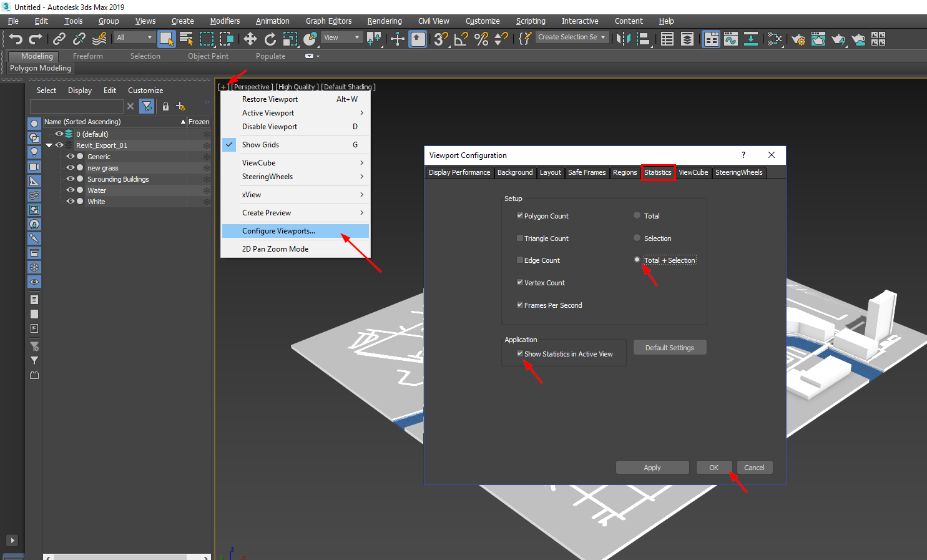Uncheck Show Statistics in Active View

(x=520, y=353)
